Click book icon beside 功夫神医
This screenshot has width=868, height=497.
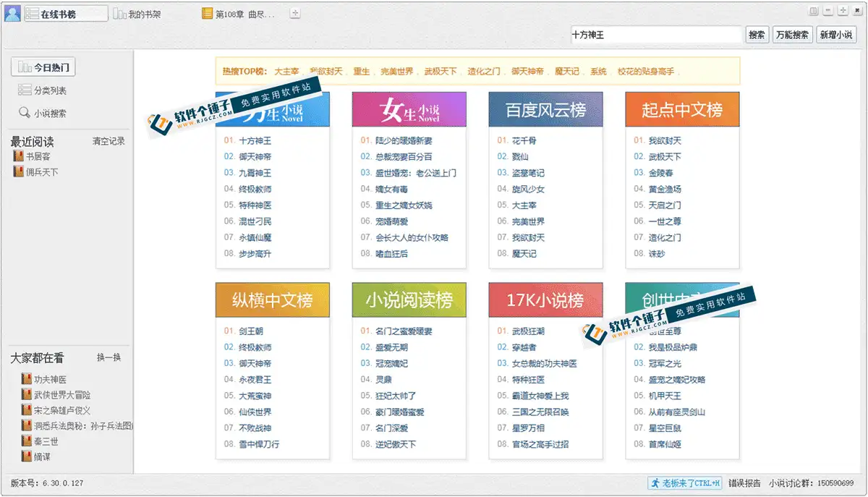click(x=27, y=379)
